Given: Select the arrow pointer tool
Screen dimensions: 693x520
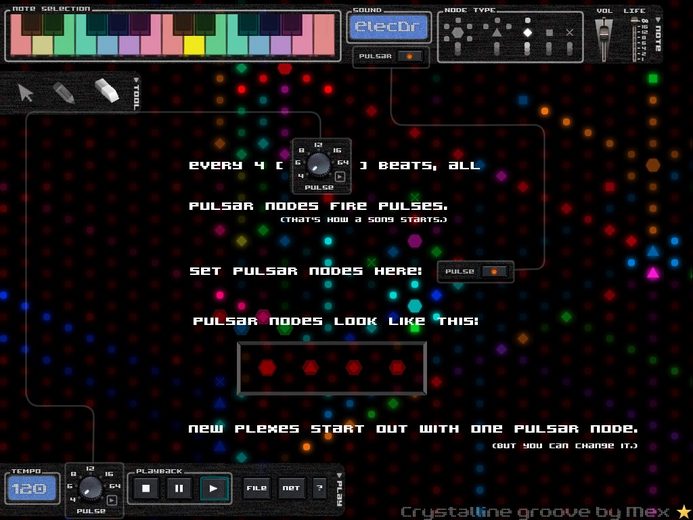Looking at the screenshot, I should pyautogui.click(x=26, y=92).
